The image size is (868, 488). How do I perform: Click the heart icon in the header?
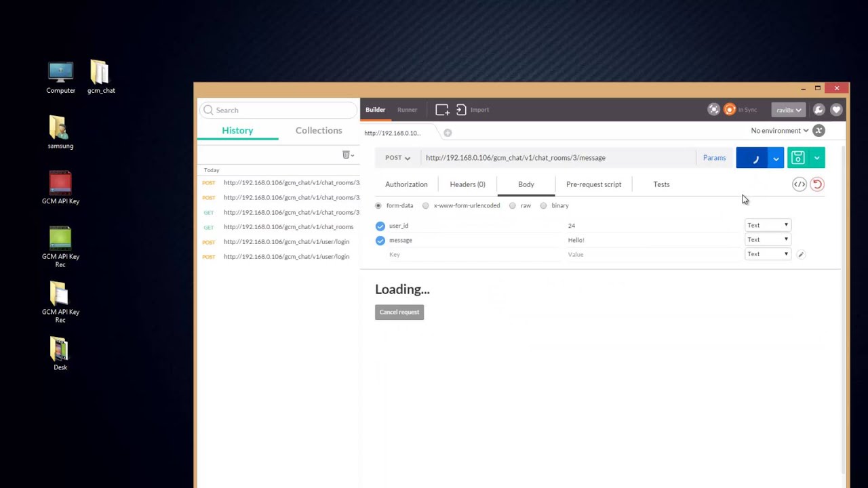pyautogui.click(x=836, y=110)
